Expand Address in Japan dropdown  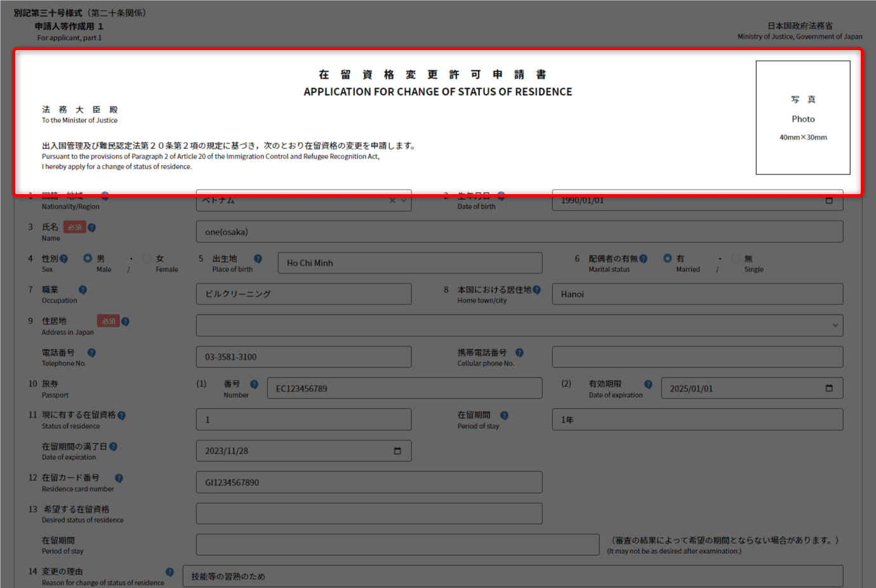point(835,325)
